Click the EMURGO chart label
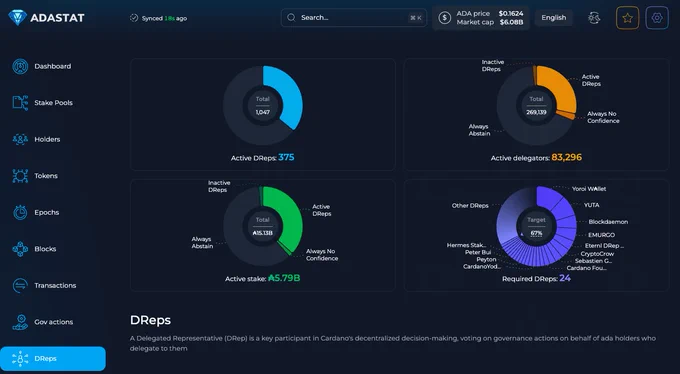 602,235
